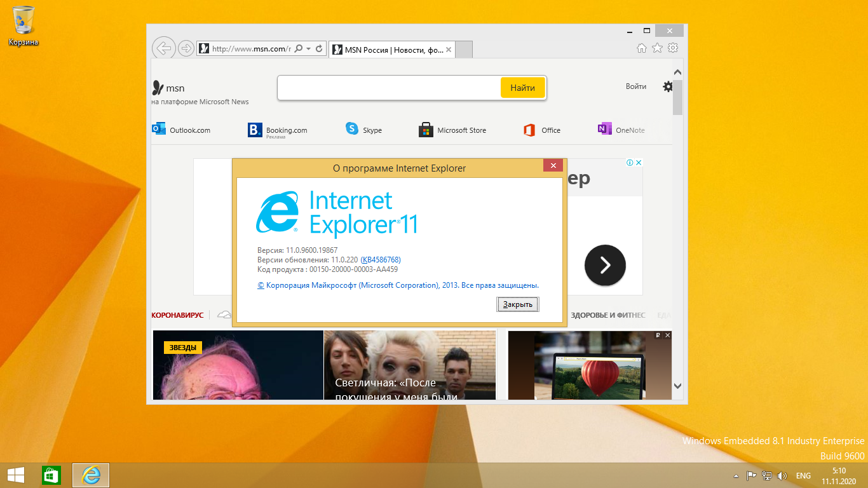Click the KB4586768 update link

coord(381,260)
